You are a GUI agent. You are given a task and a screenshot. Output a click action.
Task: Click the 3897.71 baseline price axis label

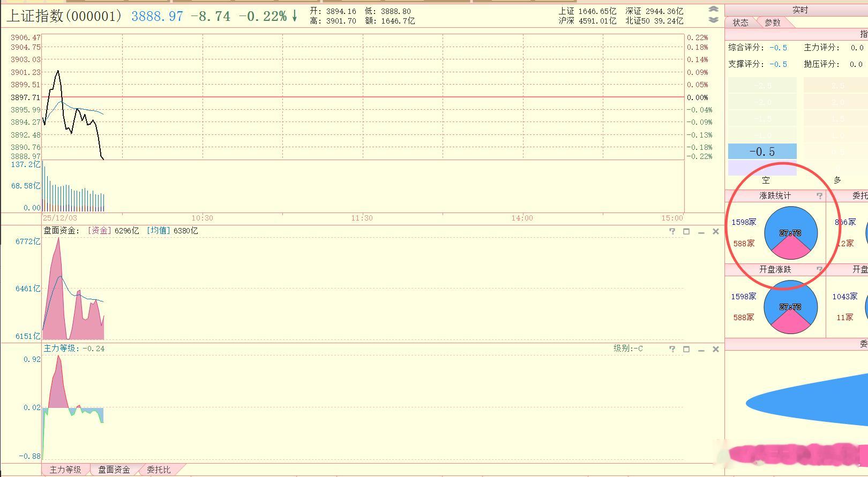tap(25, 97)
